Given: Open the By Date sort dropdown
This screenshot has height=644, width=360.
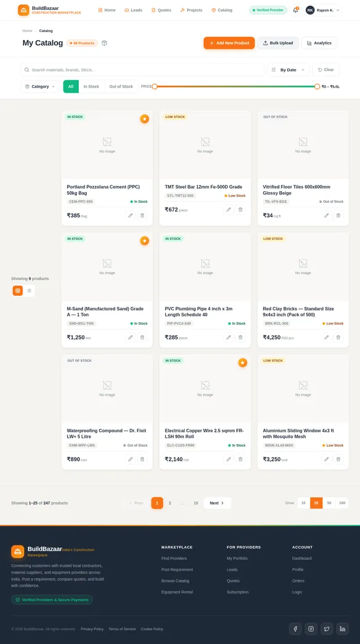Looking at the screenshot, I should click(288, 70).
